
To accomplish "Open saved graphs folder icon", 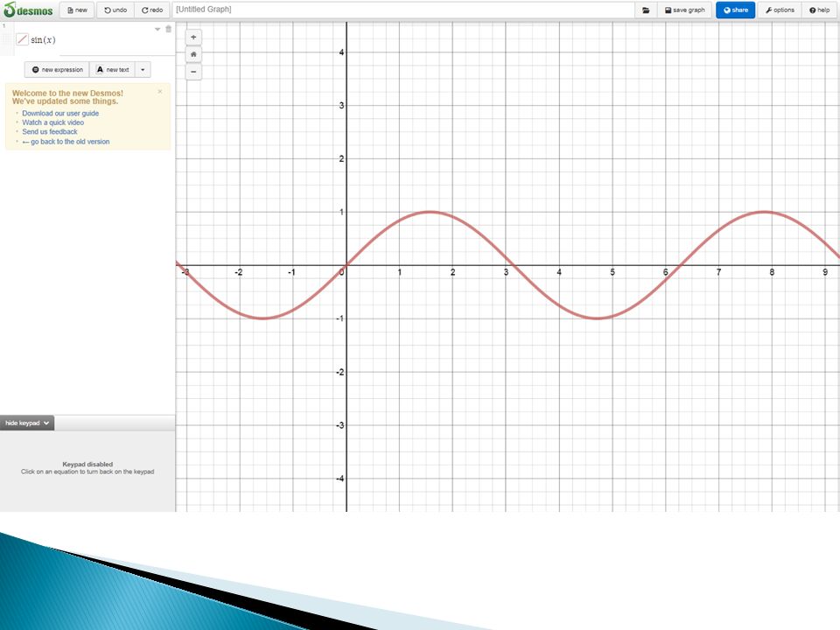I will pos(646,10).
